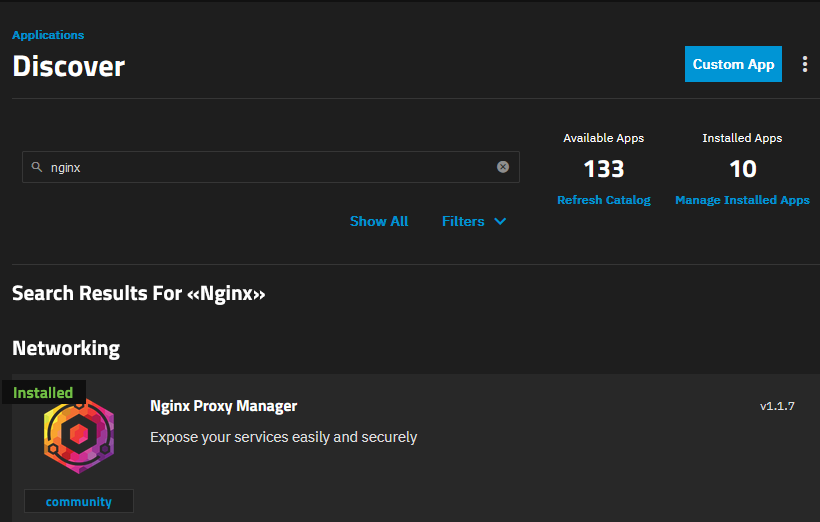The height and width of the screenshot is (522, 820).
Task: Click Refresh Catalog link
Action: pyautogui.click(x=603, y=200)
